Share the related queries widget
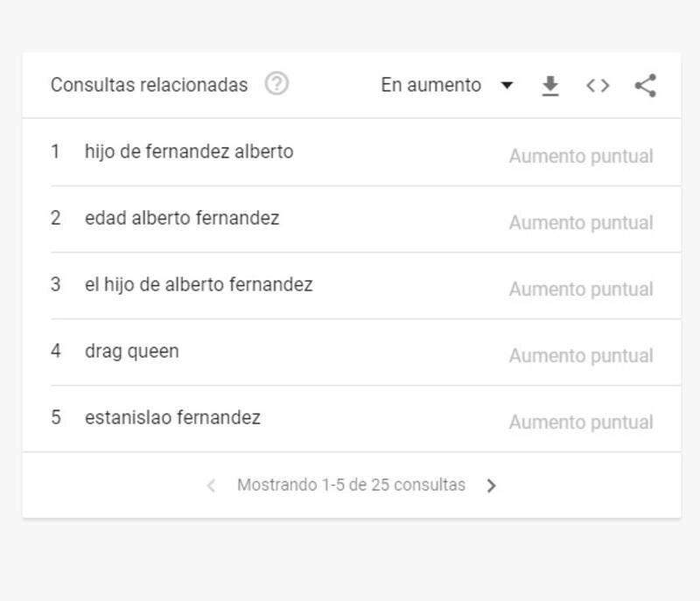Image resolution: width=700 pixels, height=601 pixels. (645, 86)
